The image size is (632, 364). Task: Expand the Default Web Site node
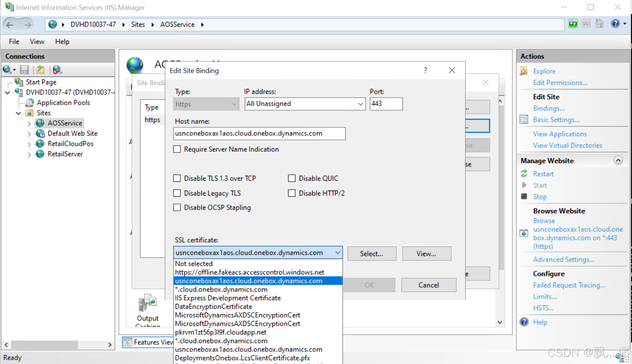tap(29, 134)
